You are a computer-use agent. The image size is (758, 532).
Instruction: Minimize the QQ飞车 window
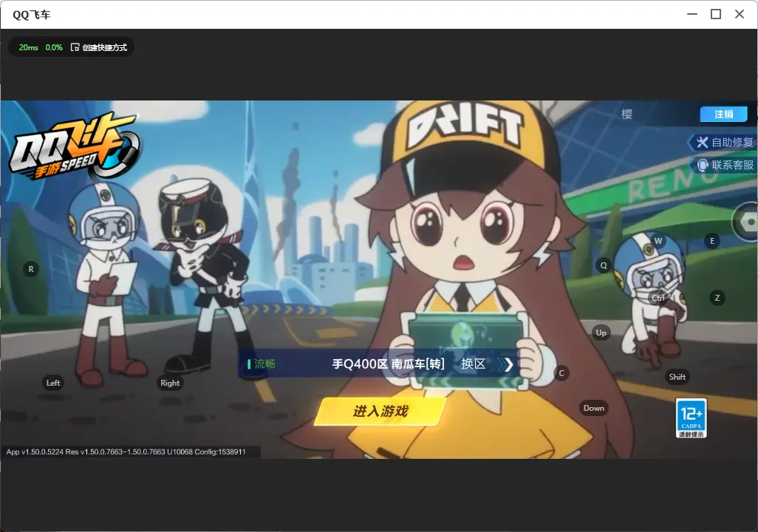692,15
